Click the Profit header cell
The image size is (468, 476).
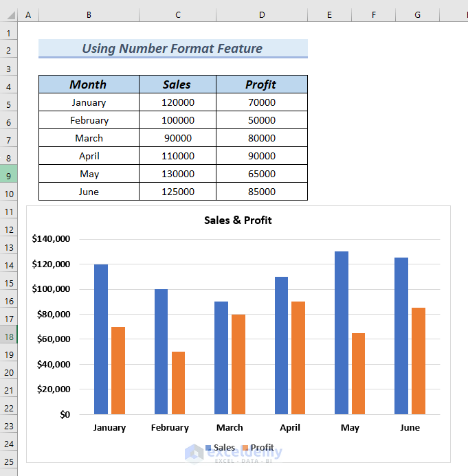[x=262, y=84]
